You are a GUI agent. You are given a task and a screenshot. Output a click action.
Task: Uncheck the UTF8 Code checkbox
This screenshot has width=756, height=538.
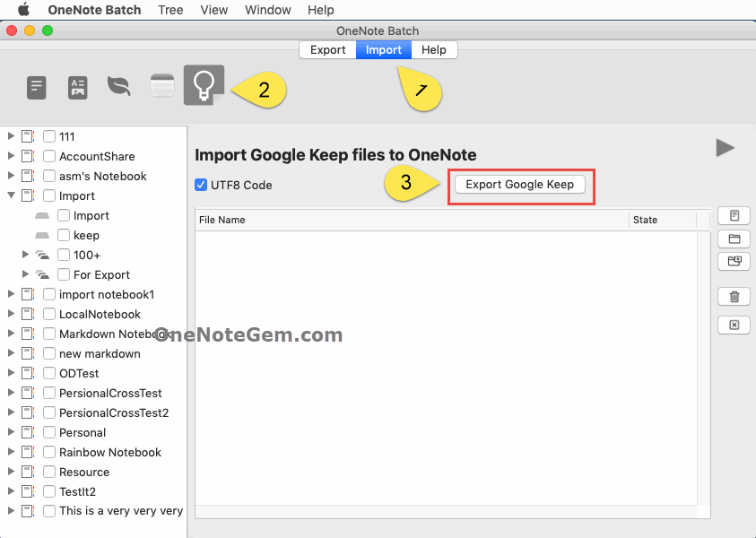point(201,185)
